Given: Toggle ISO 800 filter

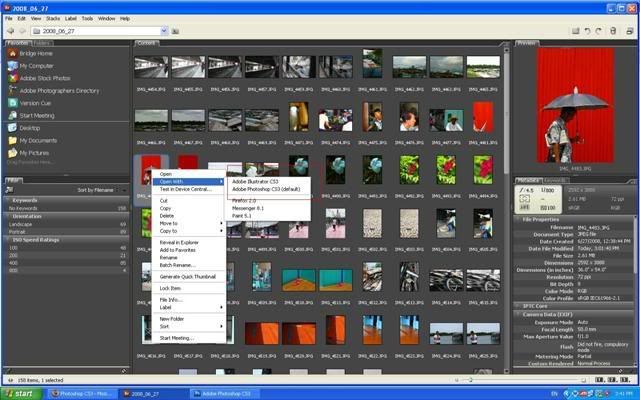Looking at the screenshot, I should pos(67,270).
